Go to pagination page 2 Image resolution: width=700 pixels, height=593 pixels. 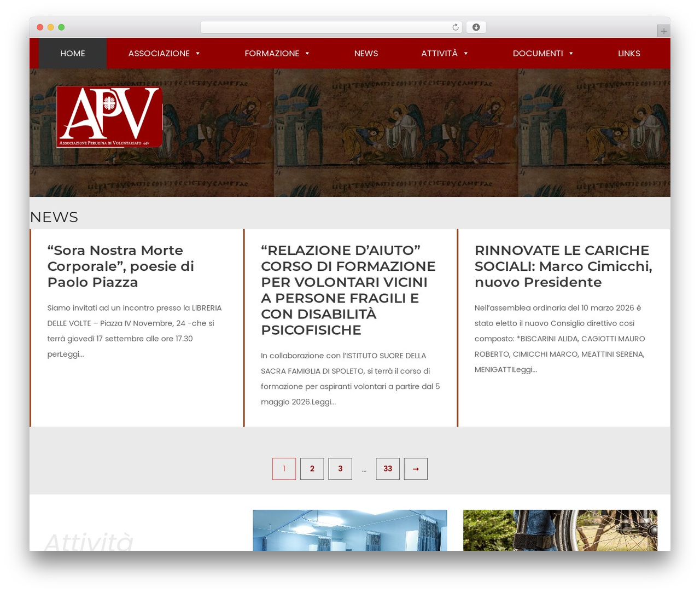(312, 469)
